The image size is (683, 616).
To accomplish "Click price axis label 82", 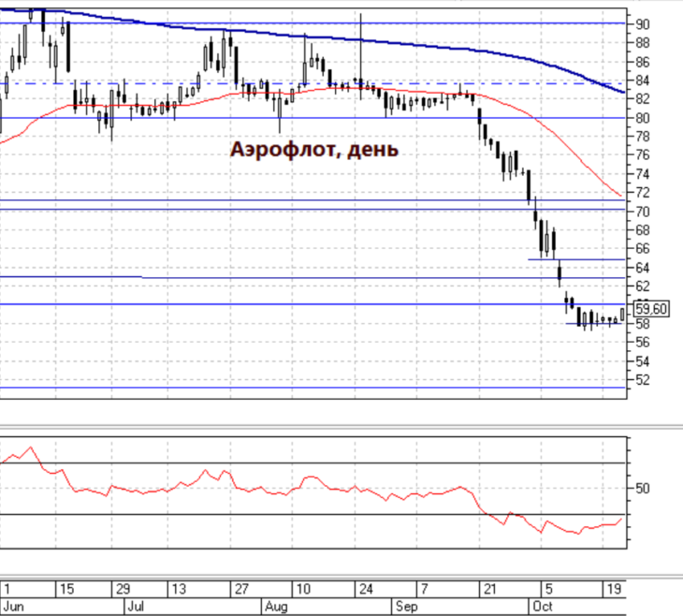I will 643,99.
